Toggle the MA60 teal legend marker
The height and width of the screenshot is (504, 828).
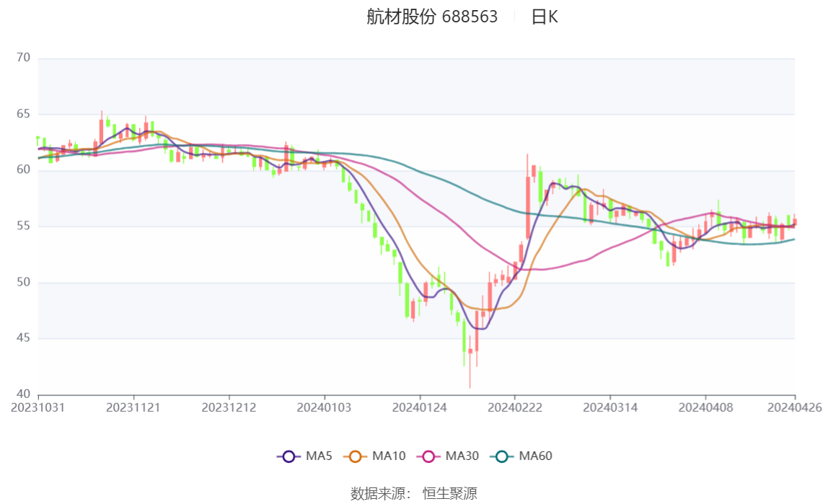click(x=502, y=456)
